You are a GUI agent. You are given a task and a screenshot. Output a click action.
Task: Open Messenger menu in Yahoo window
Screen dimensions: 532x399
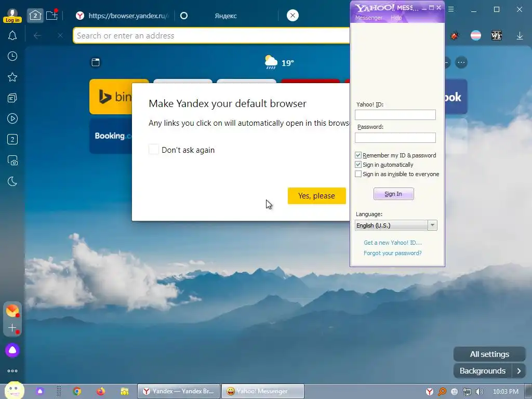point(368,18)
